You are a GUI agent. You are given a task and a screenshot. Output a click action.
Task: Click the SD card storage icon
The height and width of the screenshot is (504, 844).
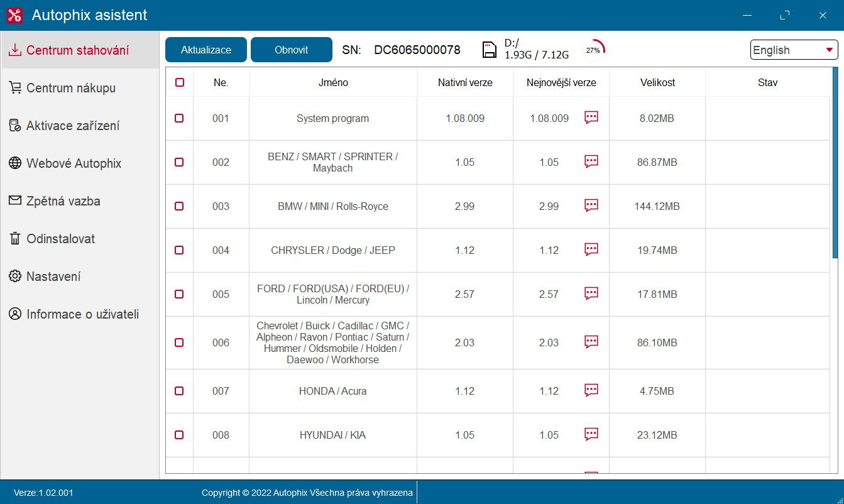pos(490,50)
